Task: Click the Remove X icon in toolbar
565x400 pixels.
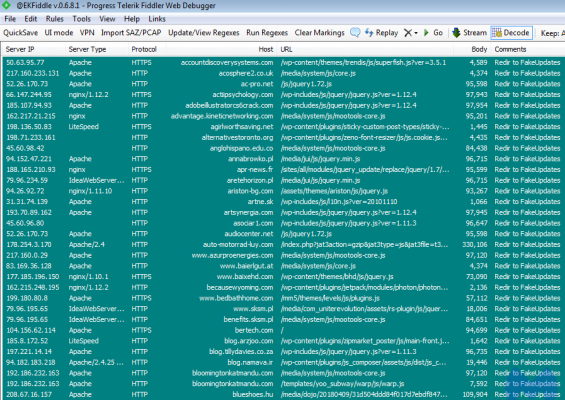Action: click(x=408, y=33)
